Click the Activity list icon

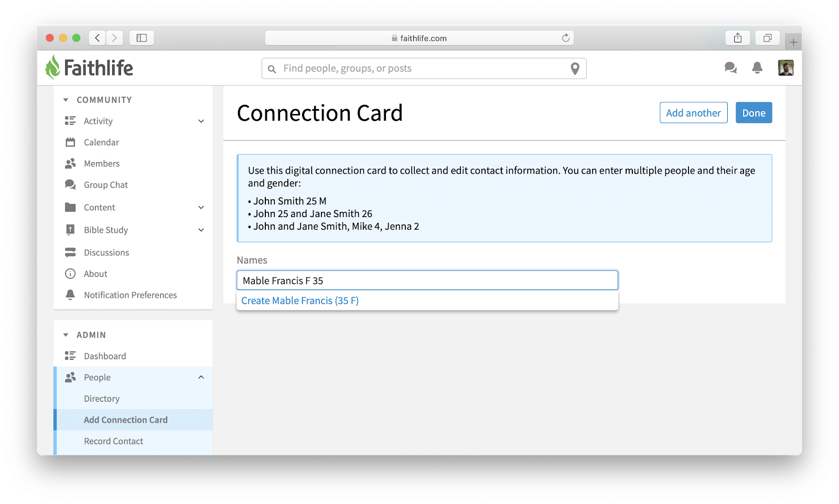click(70, 121)
